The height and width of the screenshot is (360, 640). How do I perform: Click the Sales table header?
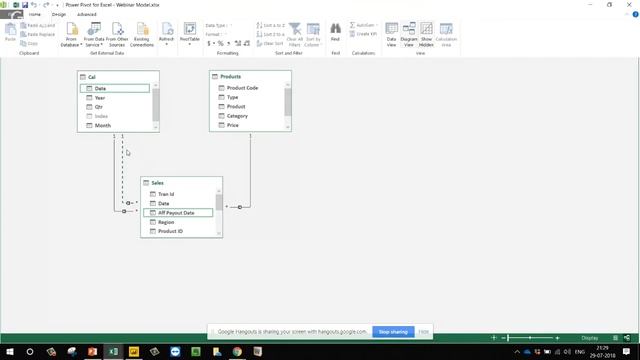(x=182, y=183)
